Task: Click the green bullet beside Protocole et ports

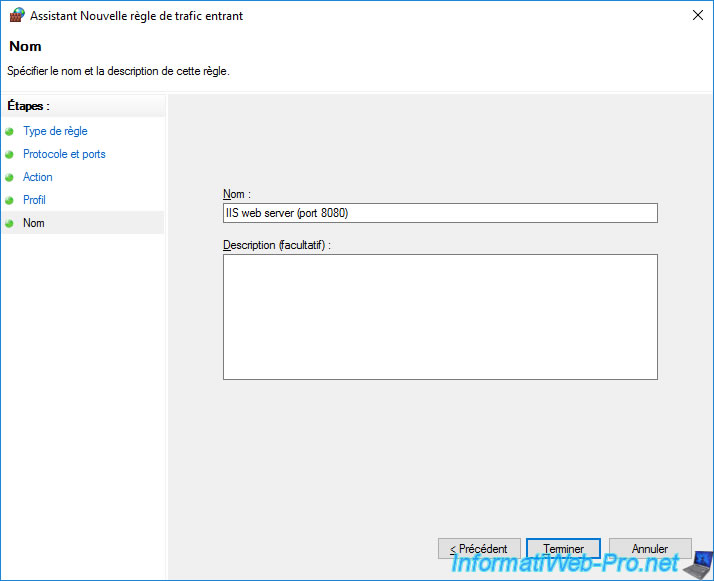Action: pyautogui.click(x=9, y=154)
